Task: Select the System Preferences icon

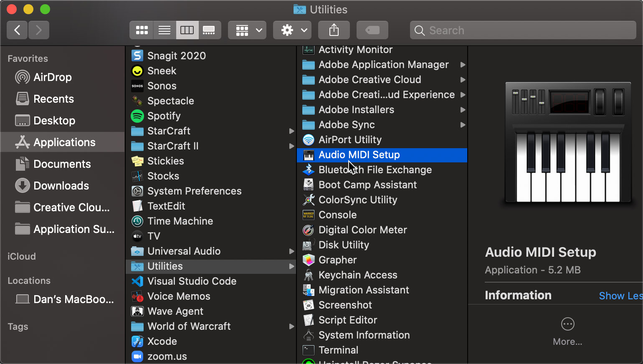Action: [137, 191]
